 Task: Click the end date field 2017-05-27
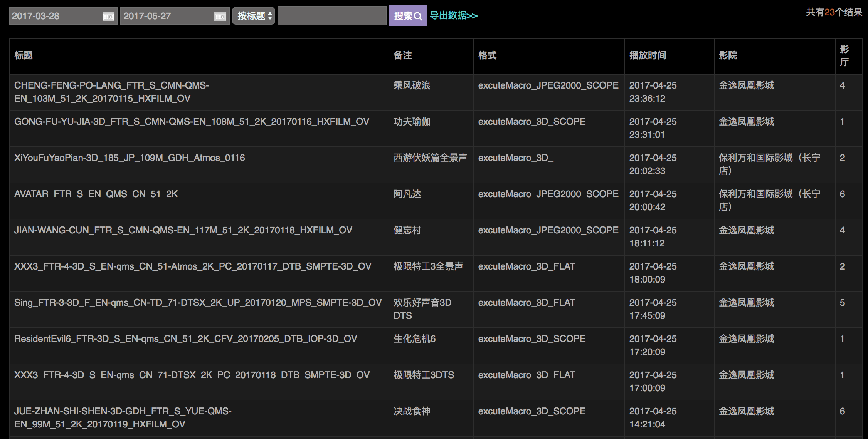[x=175, y=16]
